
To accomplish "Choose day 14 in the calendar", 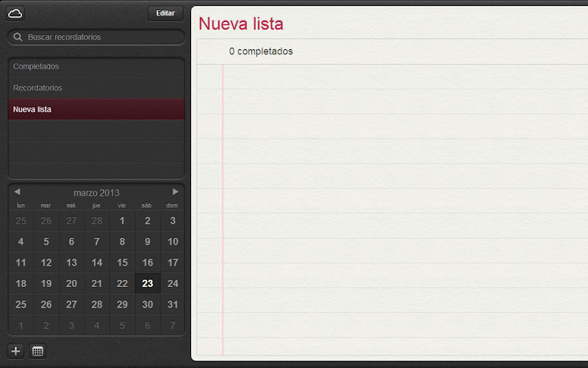I will (x=97, y=263).
